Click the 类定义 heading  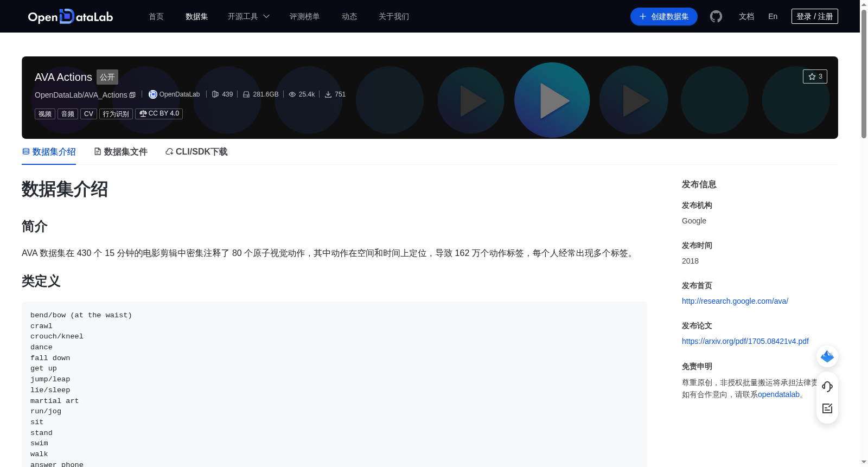coord(41,281)
